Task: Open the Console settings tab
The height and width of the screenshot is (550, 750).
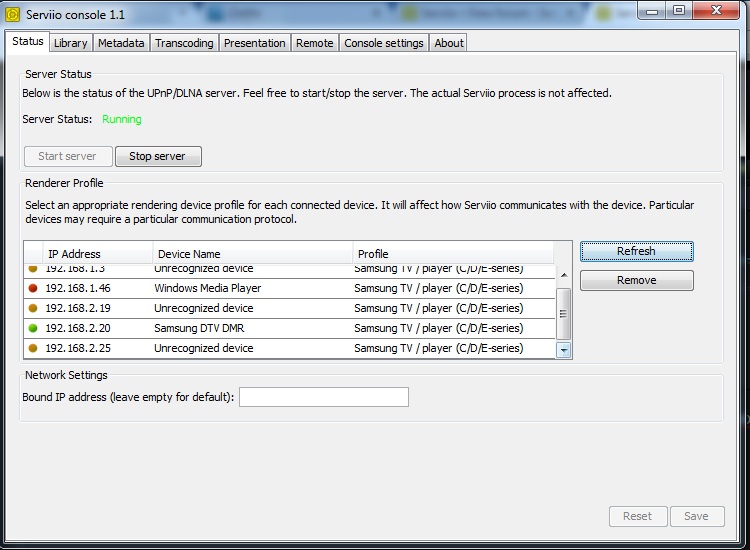Action: point(384,43)
